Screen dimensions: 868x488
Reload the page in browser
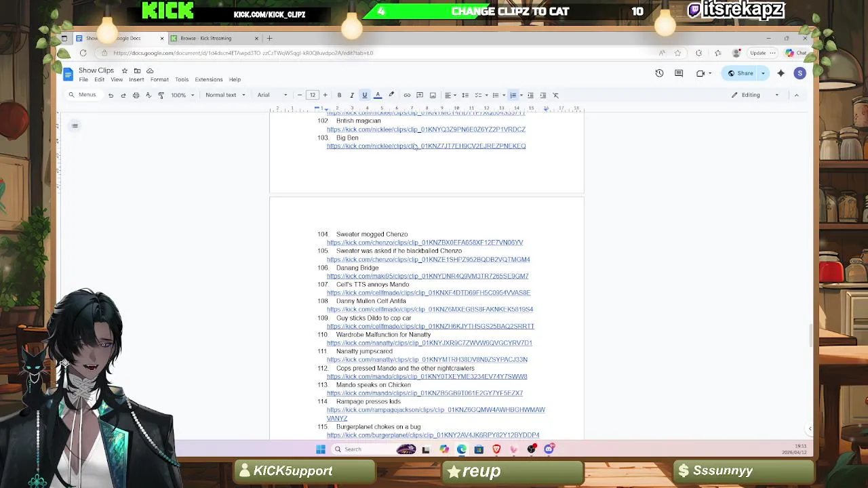[83, 53]
